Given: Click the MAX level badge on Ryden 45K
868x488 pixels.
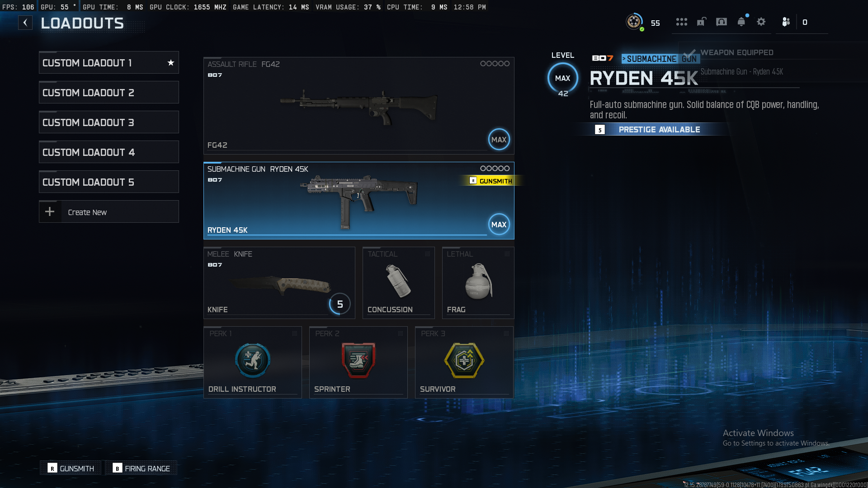Looking at the screenshot, I should pyautogui.click(x=499, y=225).
